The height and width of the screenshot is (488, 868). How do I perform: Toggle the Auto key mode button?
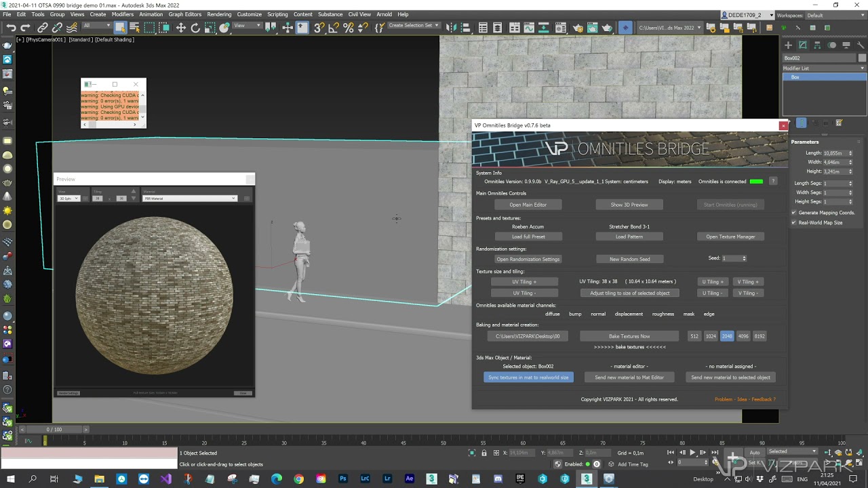click(x=755, y=452)
